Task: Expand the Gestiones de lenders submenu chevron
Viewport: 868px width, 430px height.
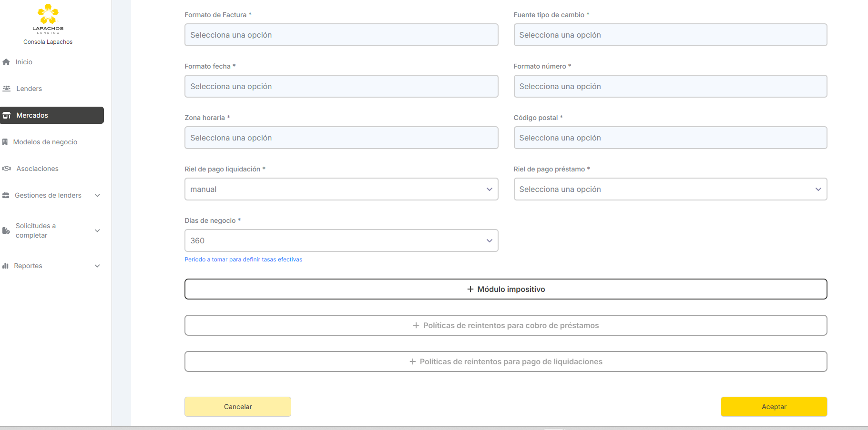Action: point(97,195)
